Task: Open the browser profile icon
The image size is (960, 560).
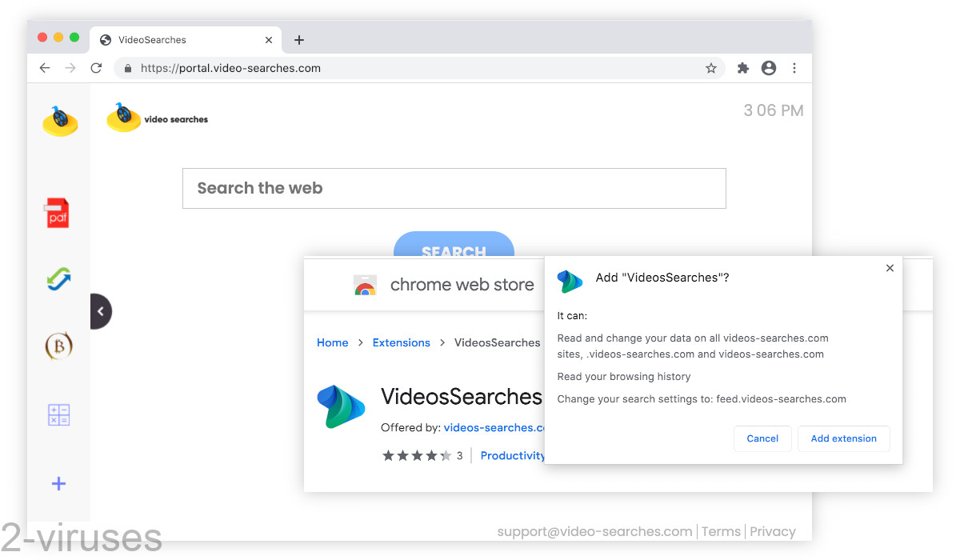Action: (769, 68)
